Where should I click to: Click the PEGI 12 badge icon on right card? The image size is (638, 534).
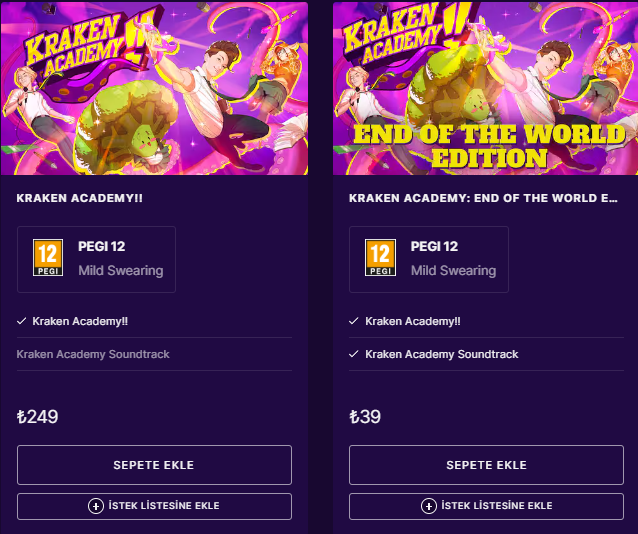coord(380,258)
